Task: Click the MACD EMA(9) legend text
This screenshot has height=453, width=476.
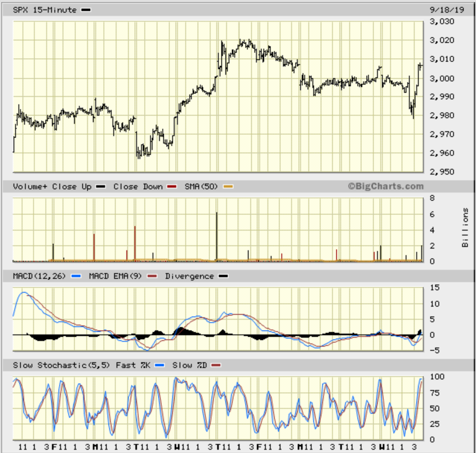Action: click(115, 276)
